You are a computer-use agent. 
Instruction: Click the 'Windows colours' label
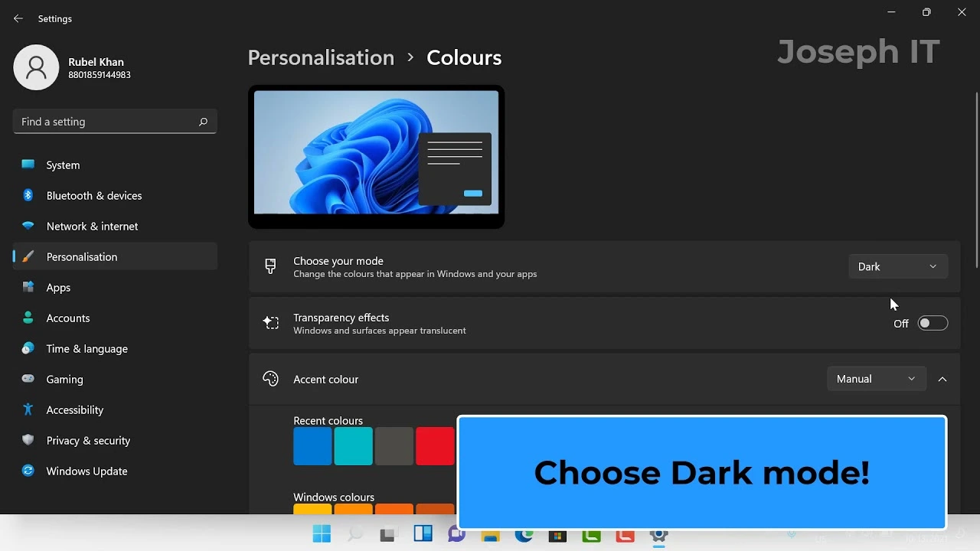point(334,497)
